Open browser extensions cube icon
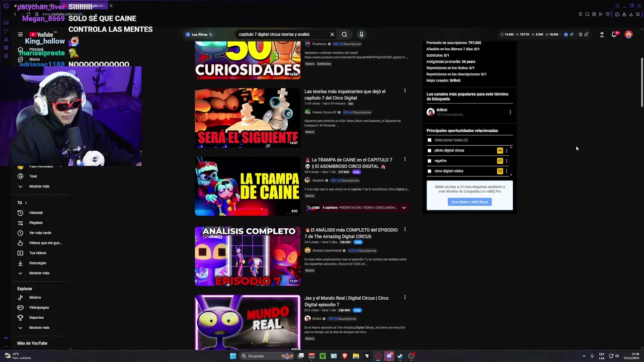Viewport: 644px width, 362px height. 617,14
